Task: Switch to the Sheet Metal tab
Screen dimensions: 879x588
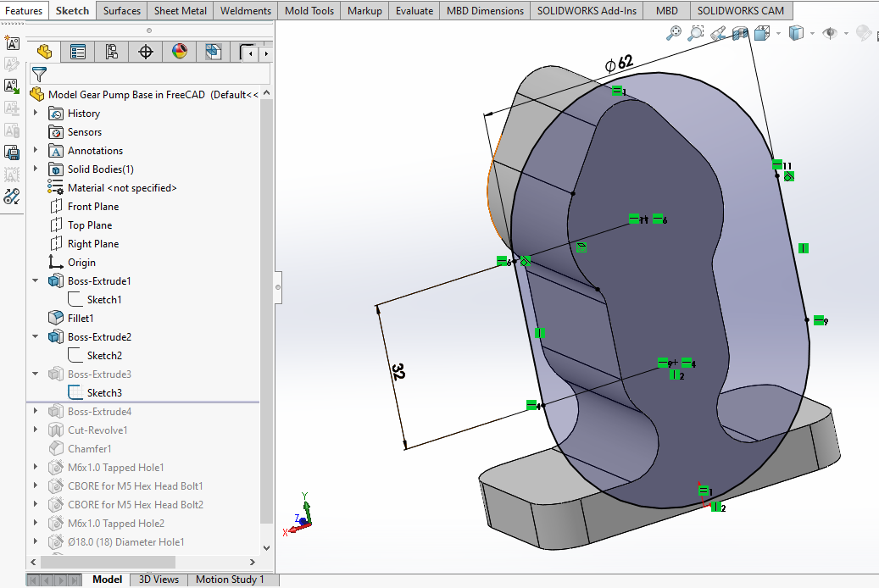Action: 180,11
